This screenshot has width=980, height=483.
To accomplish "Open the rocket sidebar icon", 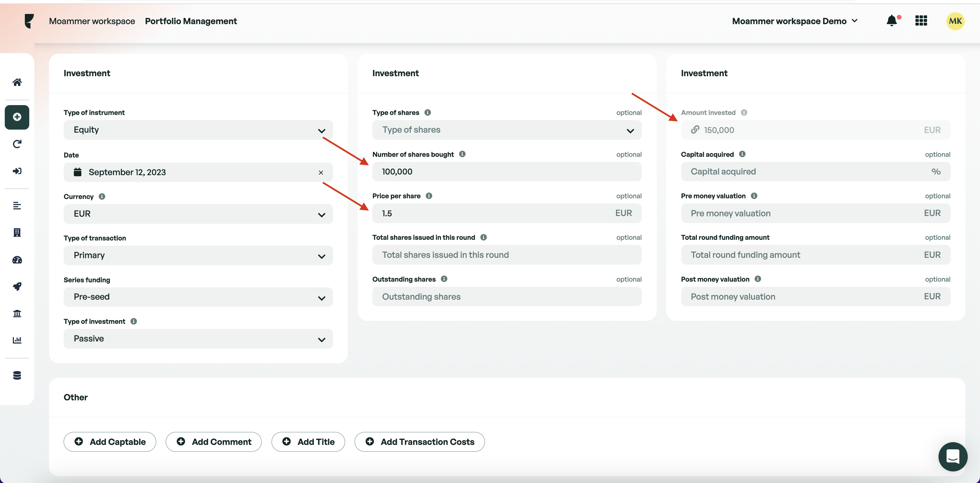I will (17, 286).
